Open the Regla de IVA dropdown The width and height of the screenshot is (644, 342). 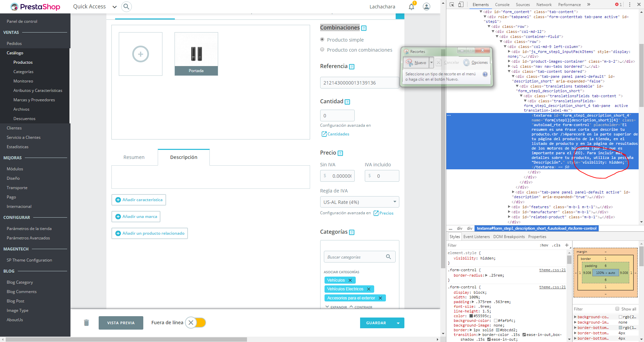pos(359,202)
